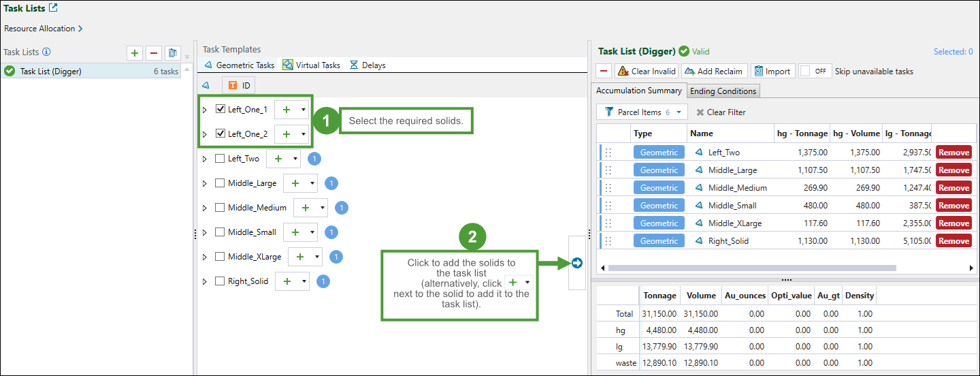Click the blue arrow to add solids
This screenshot has width=980, height=376.
click(577, 263)
